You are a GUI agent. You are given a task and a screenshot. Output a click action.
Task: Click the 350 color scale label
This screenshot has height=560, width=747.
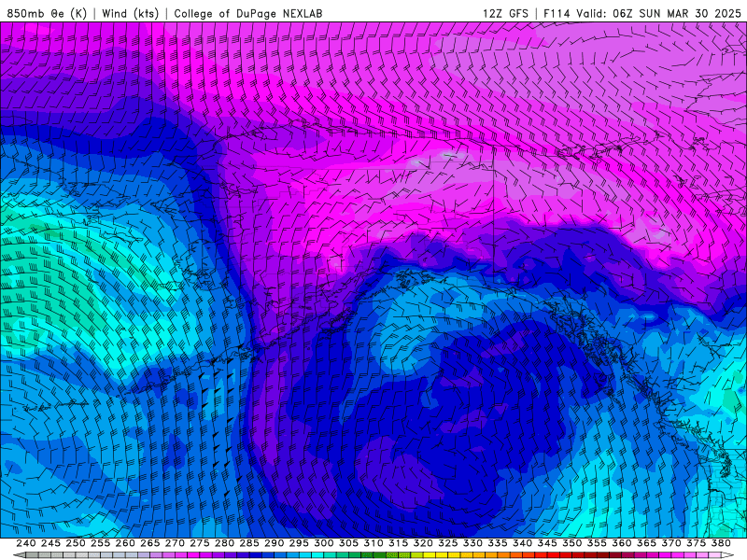coord(571,543)
